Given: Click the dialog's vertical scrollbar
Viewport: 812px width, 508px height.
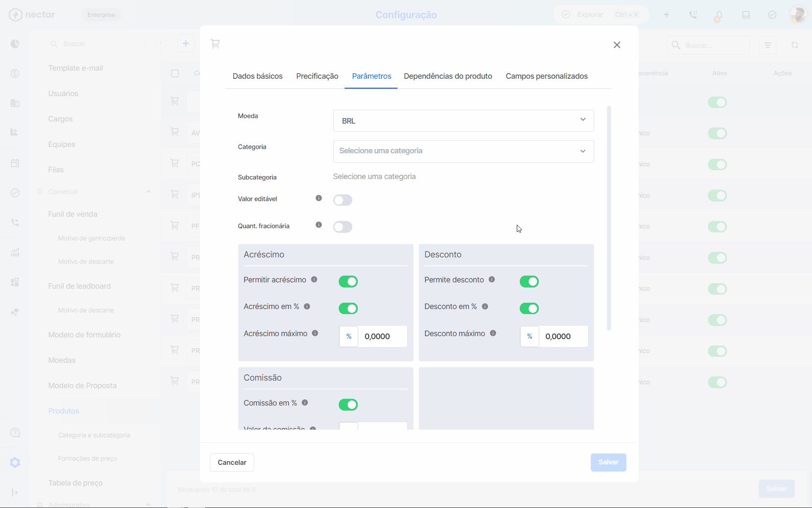Looking at the screenshot, I should [x=609, y=218].
